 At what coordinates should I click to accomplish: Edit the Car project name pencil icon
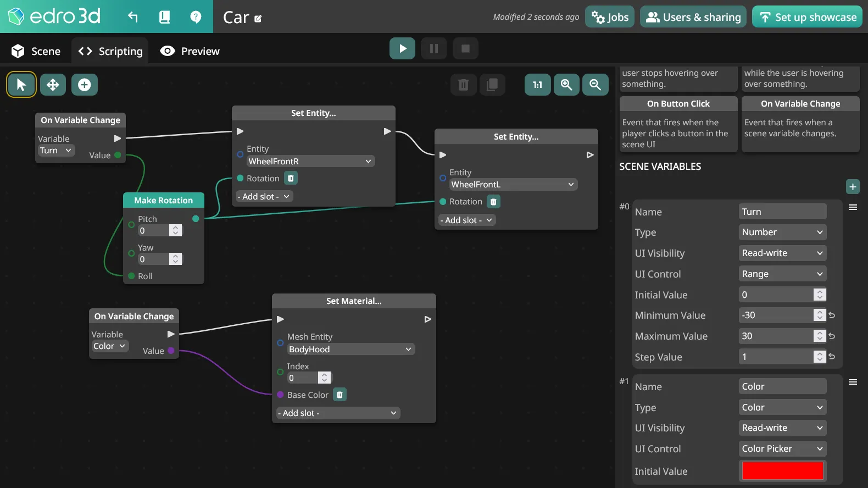258,19
